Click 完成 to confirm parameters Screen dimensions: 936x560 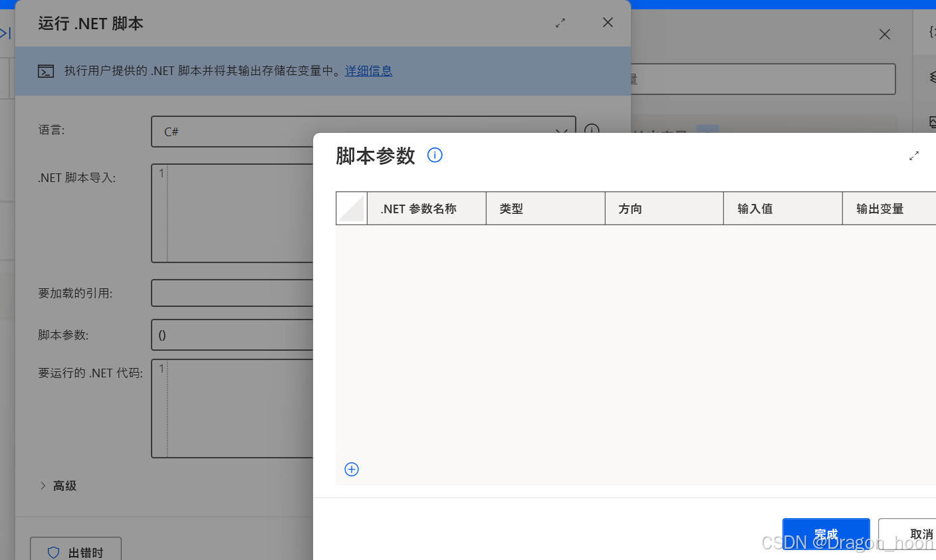pos(826,535)
